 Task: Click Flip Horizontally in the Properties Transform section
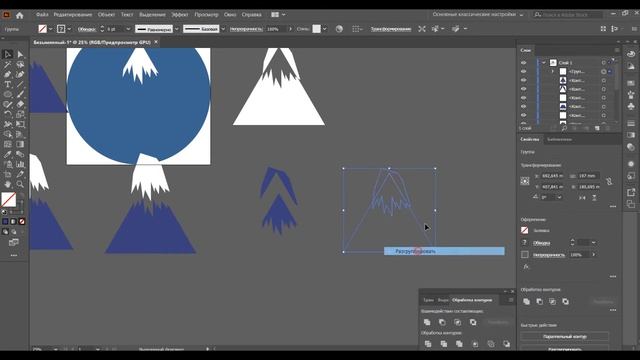[x=582, y=198]
